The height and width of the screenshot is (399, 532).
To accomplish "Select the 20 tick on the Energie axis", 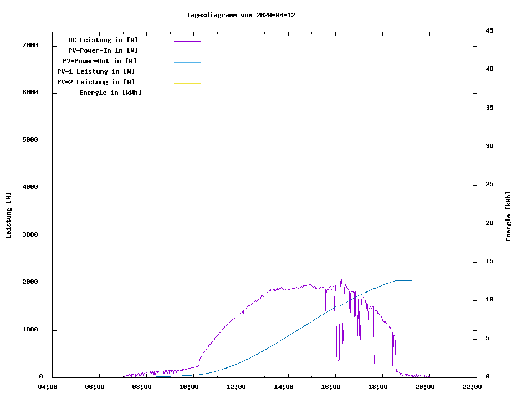I will click(x=489, y=223).
